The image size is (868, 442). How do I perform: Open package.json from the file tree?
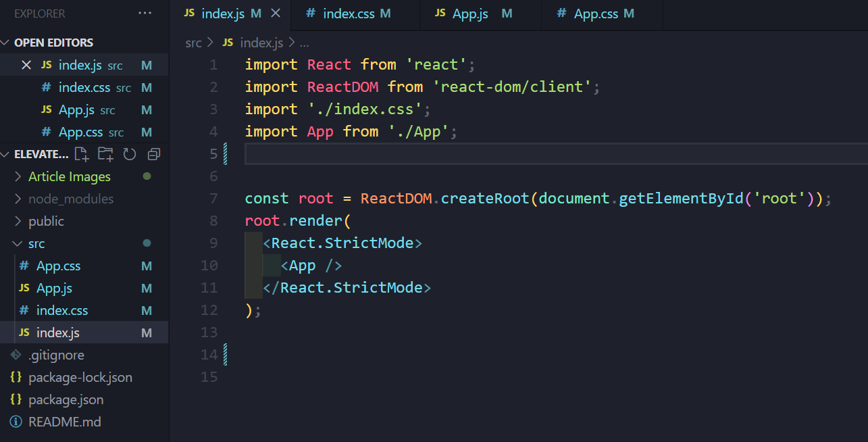[x=66, y=399]
